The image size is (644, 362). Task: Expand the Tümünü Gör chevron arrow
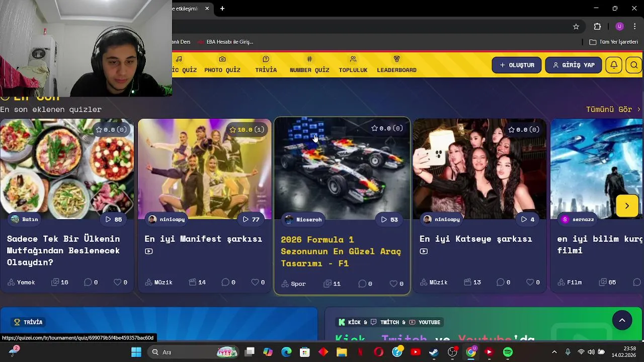coord(639,109)
